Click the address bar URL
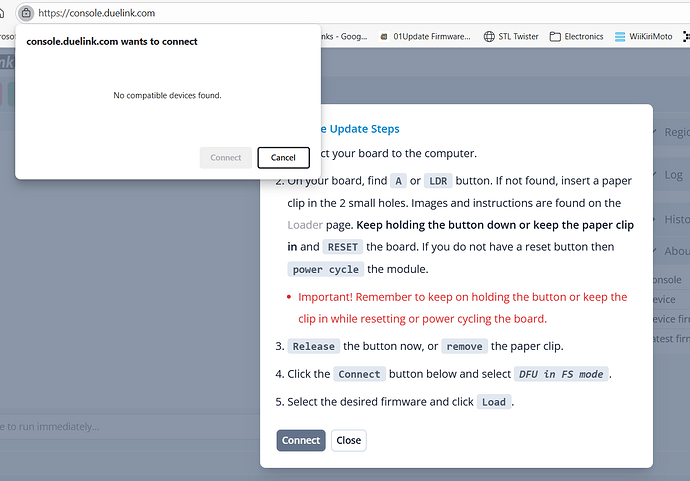This screenshot has height=481, width=690. click(98, 14)
